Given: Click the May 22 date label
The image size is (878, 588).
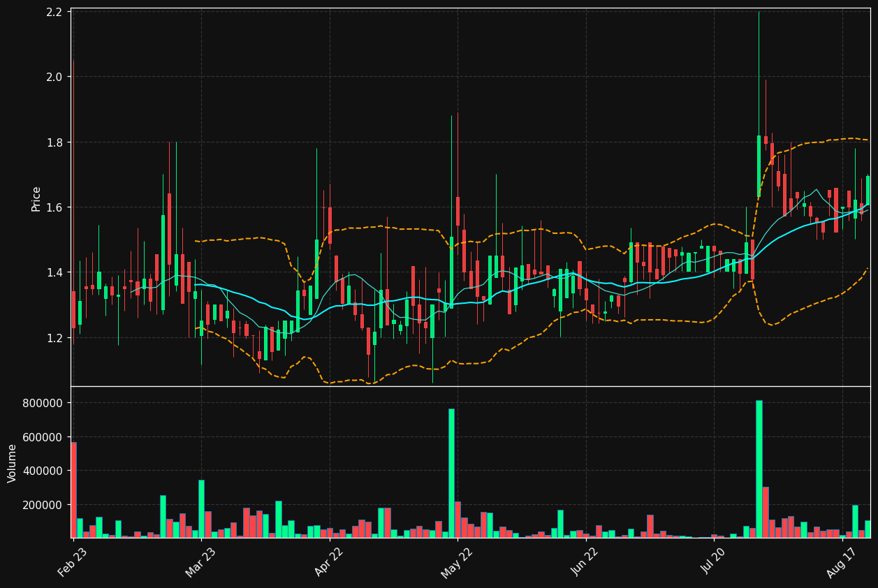Looking at the screenshot, I should (457, 562).
